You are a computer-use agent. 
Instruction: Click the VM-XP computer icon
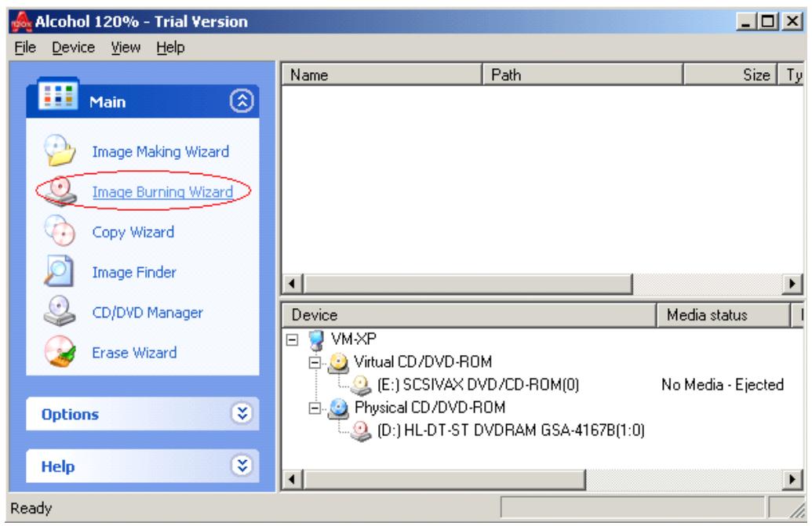point(315,339)
